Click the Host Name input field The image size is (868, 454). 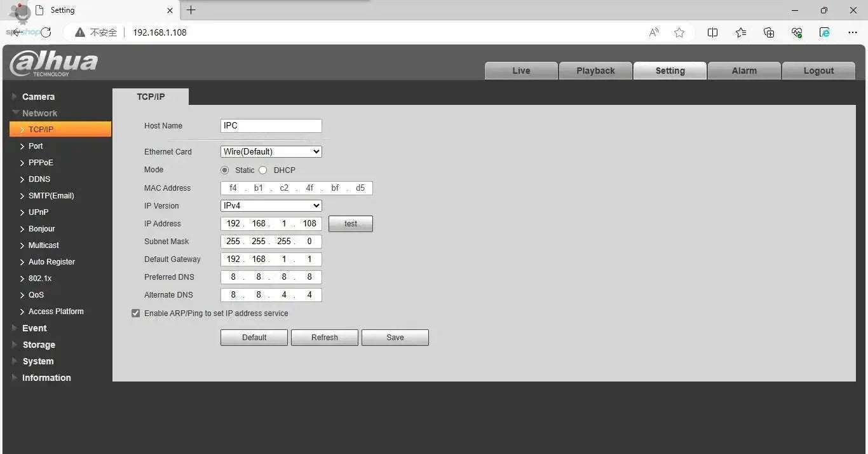pyautogui.click(x=271, y=126)
